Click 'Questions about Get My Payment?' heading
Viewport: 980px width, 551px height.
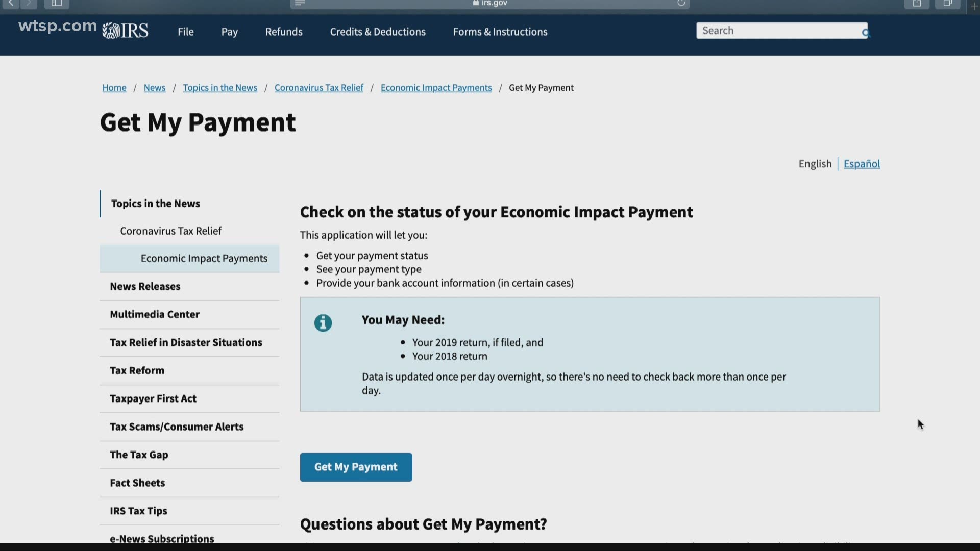coord(424,524)
